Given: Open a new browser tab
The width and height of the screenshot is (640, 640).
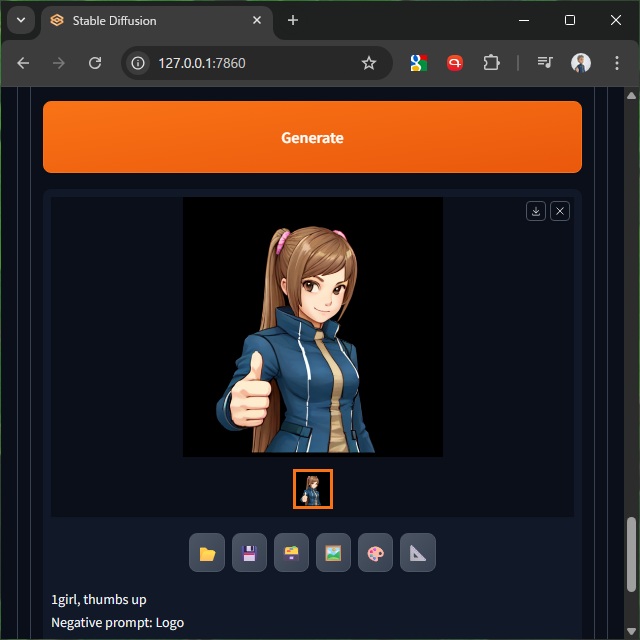Looking at the screenshot, I should coord(293,20).
